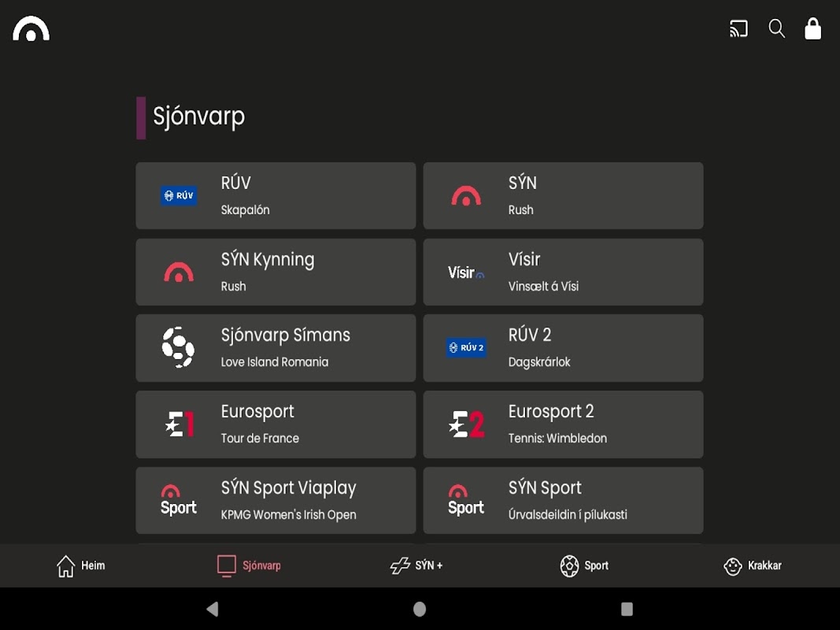Open the Sjónvarp Símans channel title
Image resolution: width=840 pixels, height=630 pixels.
[286, 335]
